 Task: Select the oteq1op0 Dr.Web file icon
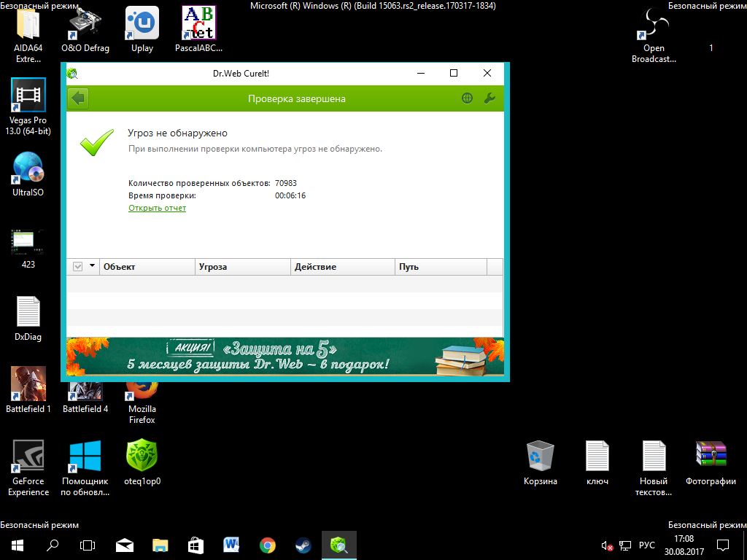tap(142, 462)
